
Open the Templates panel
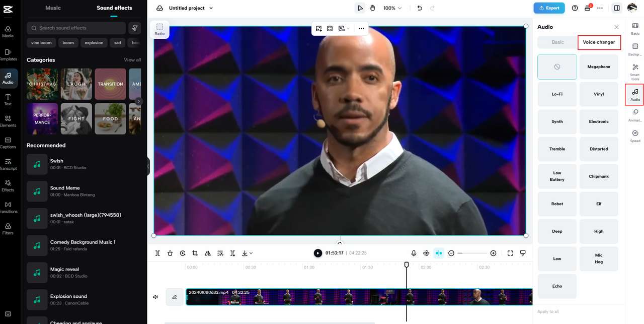pyautogui.click(x=8, y=55)
